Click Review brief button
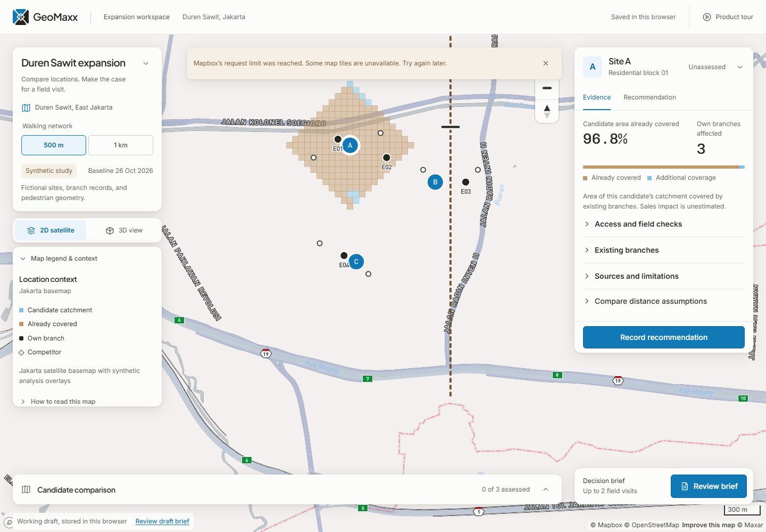This screenshot has width=766, height=532. 709,486
